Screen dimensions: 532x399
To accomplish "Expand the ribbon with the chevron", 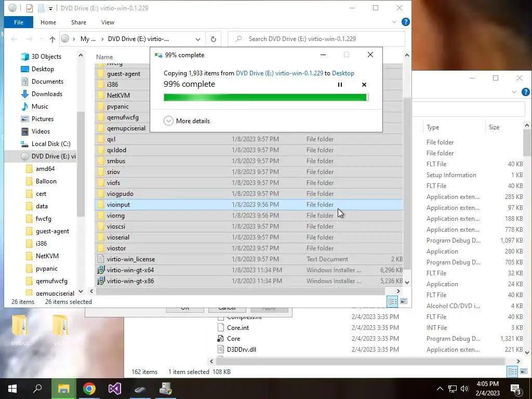I will click(394, 22).
